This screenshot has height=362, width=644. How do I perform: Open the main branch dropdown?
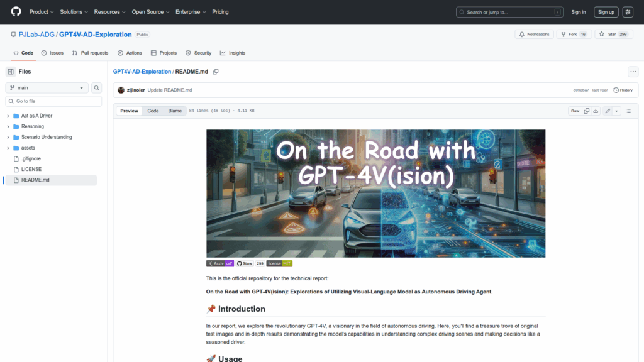(47, 88)
